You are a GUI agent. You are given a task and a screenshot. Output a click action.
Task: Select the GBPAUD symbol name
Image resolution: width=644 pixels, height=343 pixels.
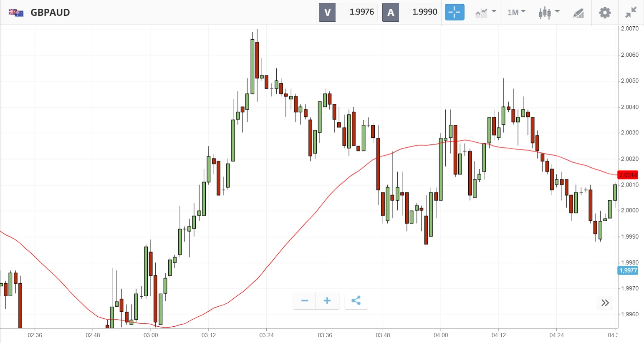pos(50,13)
